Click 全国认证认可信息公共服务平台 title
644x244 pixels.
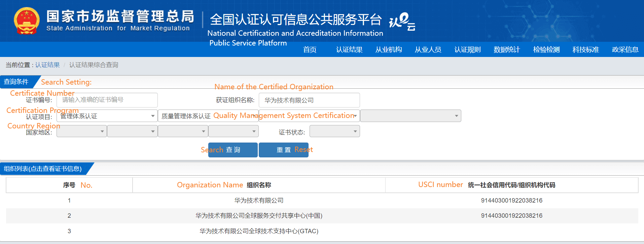coord(296,20)
